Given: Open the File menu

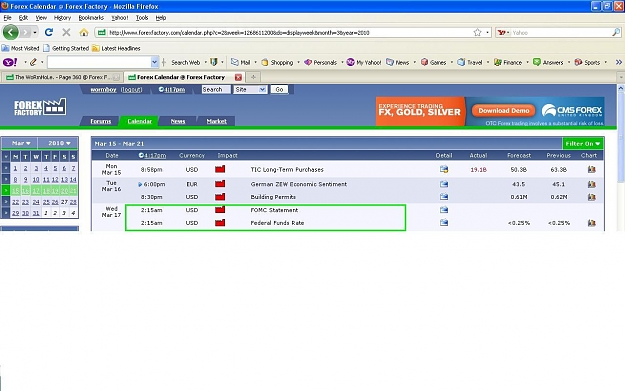Looking at the screenshot, I should 7,18.
